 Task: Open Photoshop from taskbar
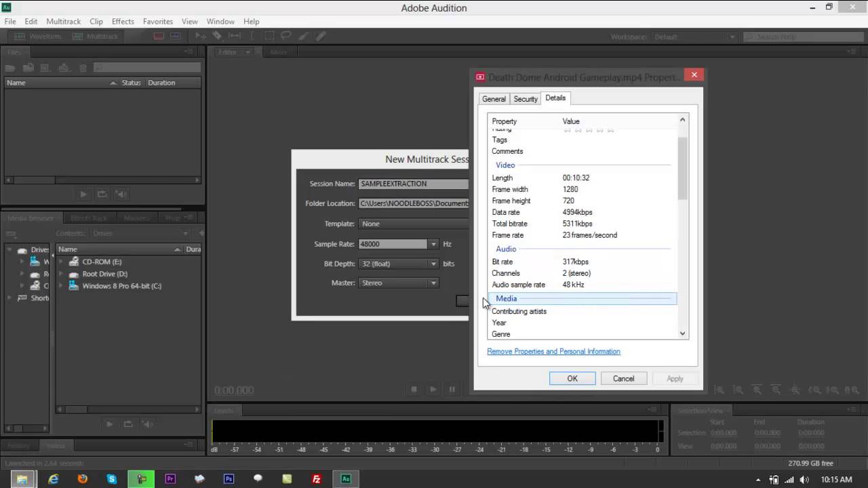point(229,479)
